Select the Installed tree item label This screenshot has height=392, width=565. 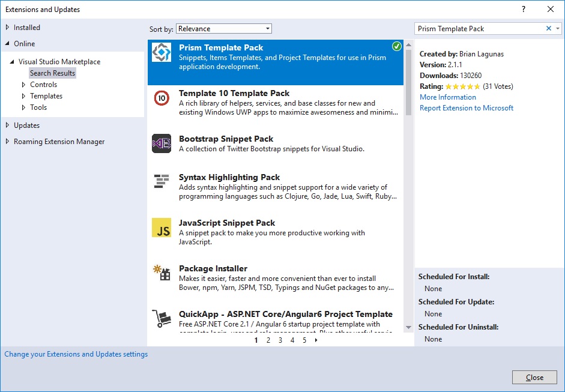(x=27, y=28)
